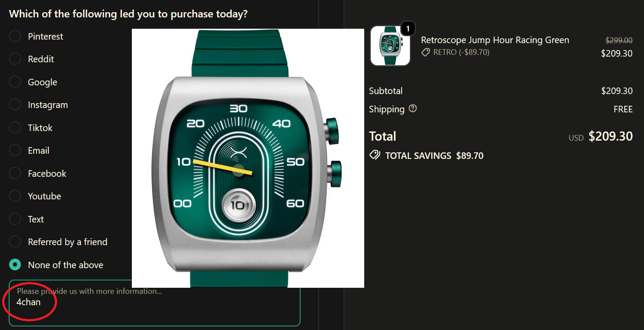Choose the Text radio option

(x=15, y=219)
